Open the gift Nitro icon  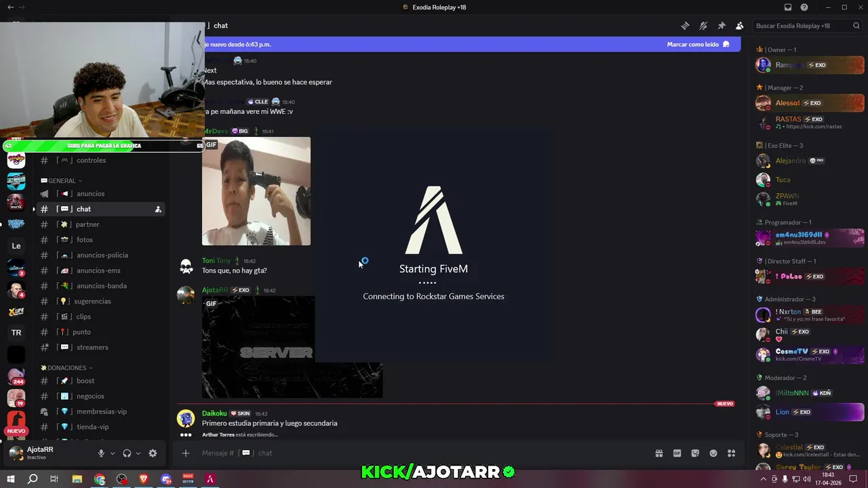click(x=658, y=453)
